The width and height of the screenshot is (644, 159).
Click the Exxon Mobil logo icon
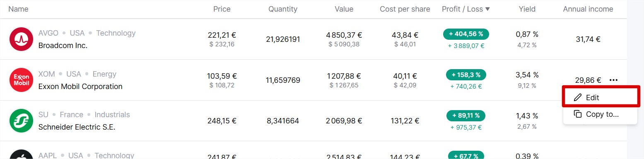[x=21, y=80]
